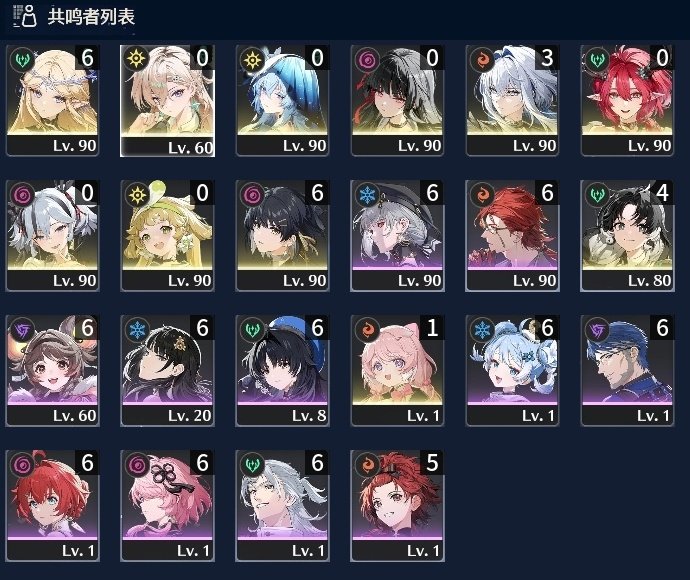The width and height of the screenshot is (690, 580).
Task: Click aero element icon on red-haired character
Action: (597, 59)
